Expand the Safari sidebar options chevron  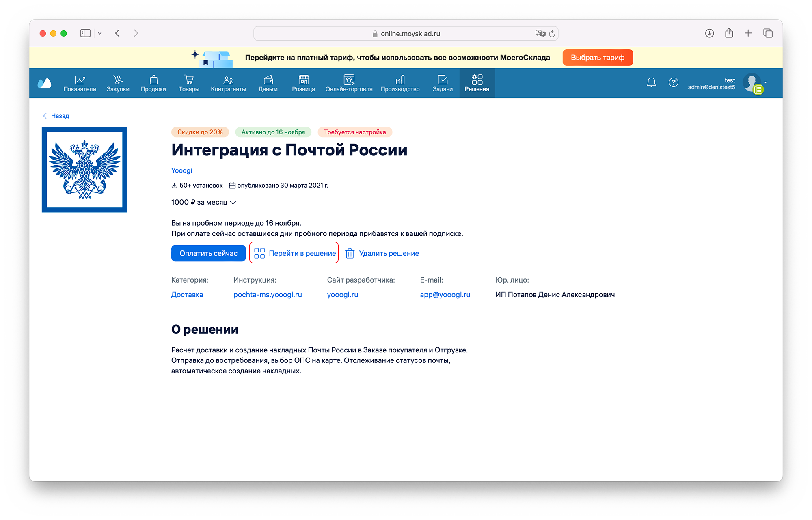(x=100, y=33)
